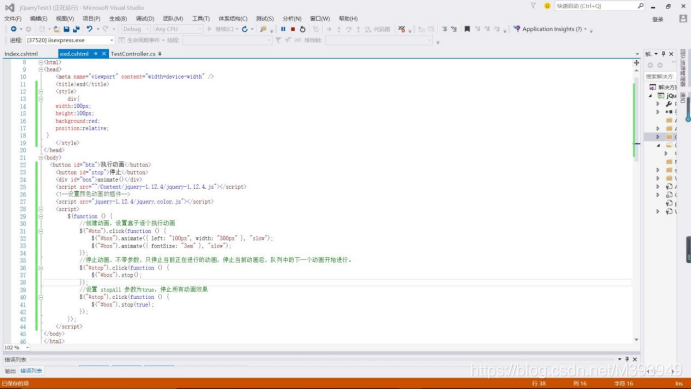Stop debugging with the red square

[x=293, y=29]
